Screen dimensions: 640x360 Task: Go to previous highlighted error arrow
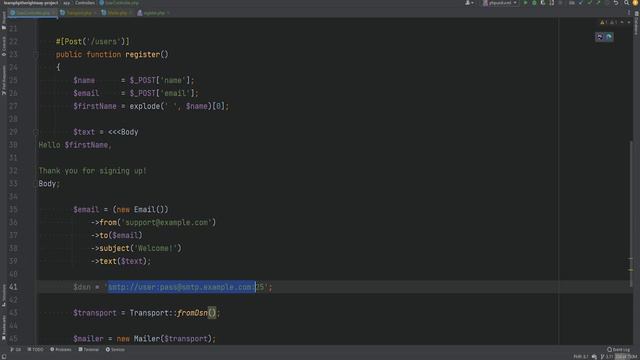(x=622, y=22)
